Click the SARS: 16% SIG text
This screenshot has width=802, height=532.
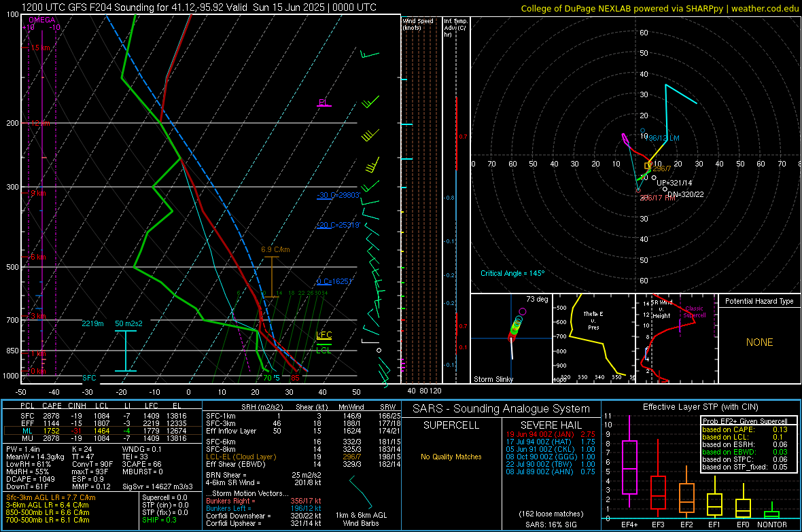(x=551, y=525)
